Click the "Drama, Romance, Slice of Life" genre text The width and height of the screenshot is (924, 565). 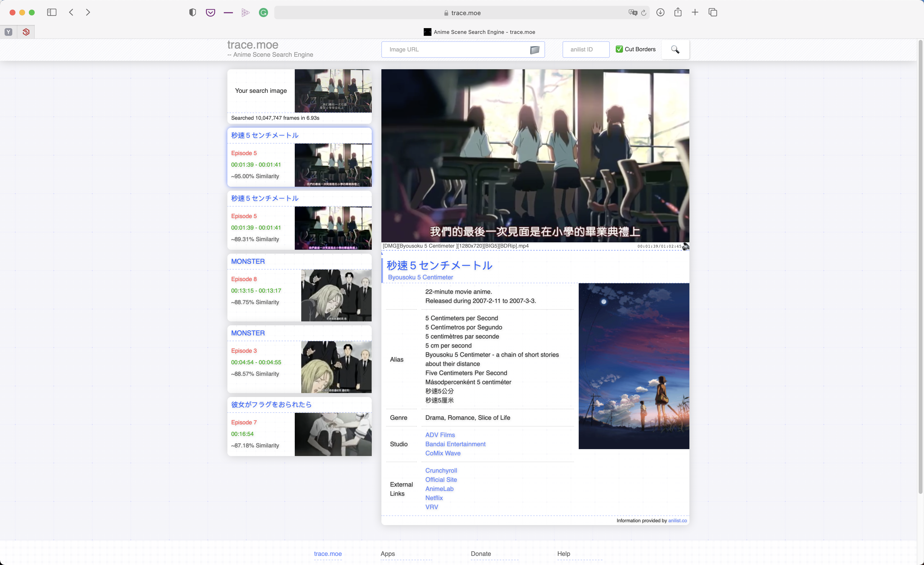468,417
